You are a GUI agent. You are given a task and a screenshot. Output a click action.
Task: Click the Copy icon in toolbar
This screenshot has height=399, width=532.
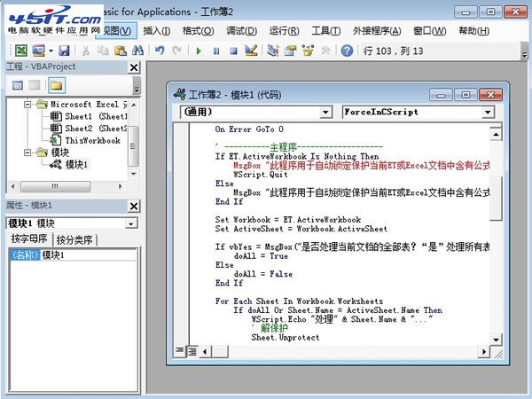pos(103,51)
